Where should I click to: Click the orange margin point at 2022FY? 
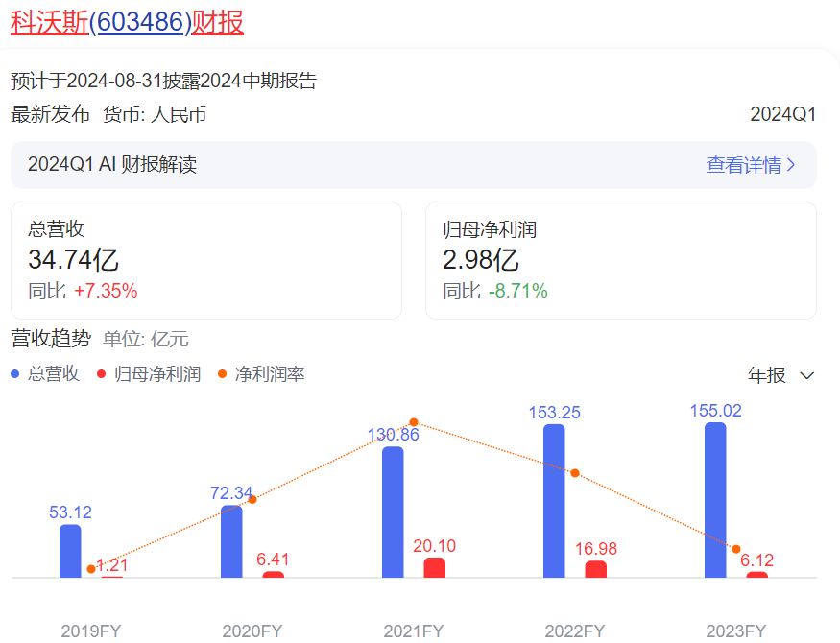[x=575, y=473]
